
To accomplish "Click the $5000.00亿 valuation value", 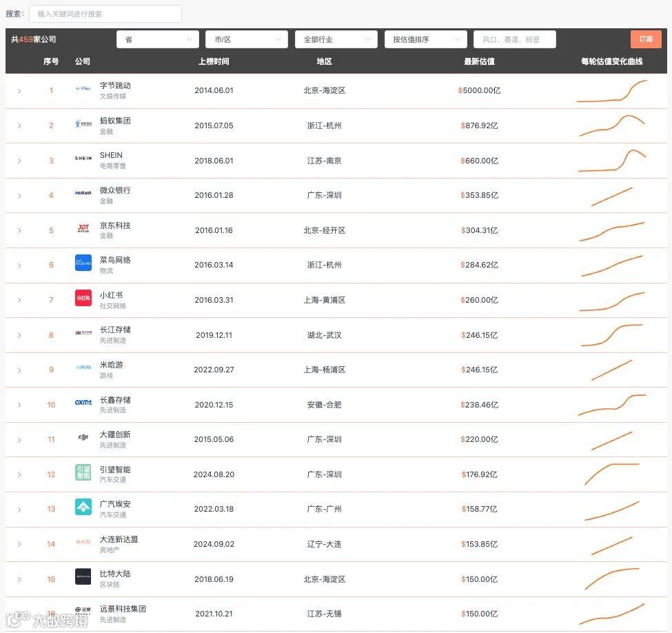I will click(479, 90).
